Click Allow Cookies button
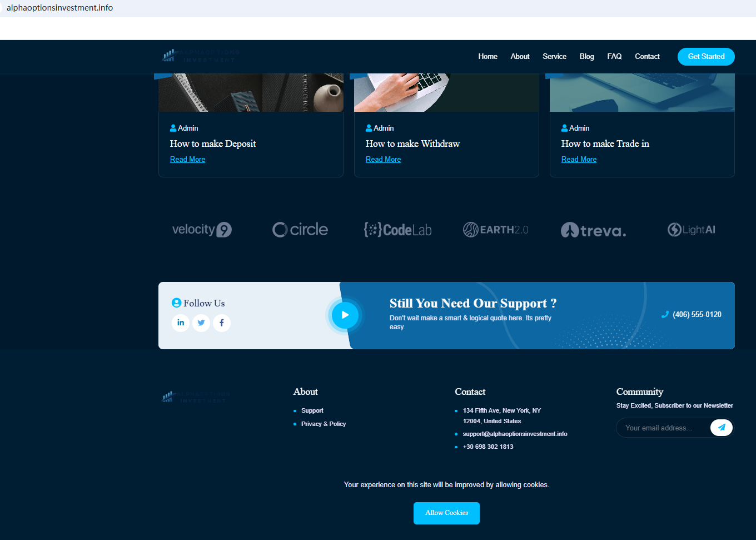756x540 pixels. (x=446, y=513)
